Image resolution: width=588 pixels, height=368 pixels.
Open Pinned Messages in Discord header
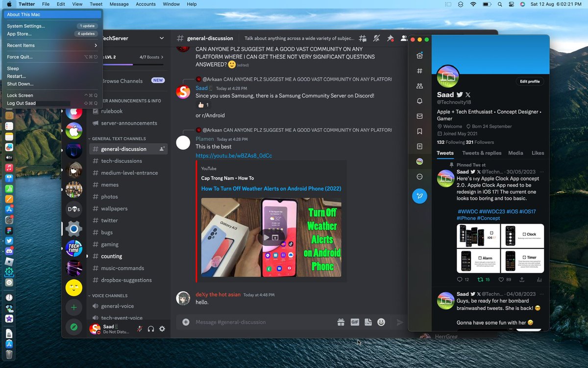tap(390, 38)
